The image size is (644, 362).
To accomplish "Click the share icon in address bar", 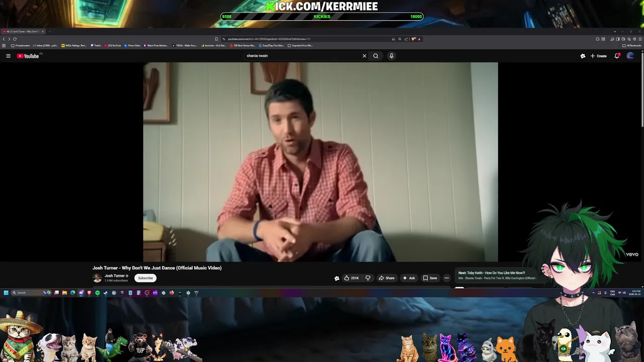I will pos(406,39).
